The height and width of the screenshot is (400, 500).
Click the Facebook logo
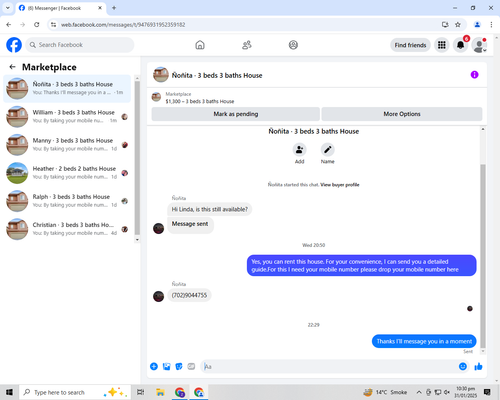pos(14,45)
